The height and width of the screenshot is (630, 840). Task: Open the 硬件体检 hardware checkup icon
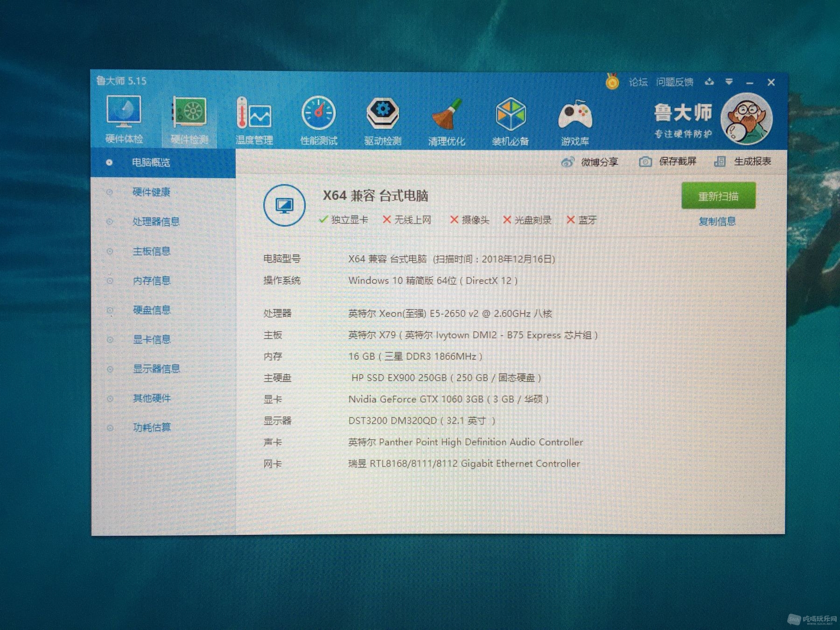(124, 119)
